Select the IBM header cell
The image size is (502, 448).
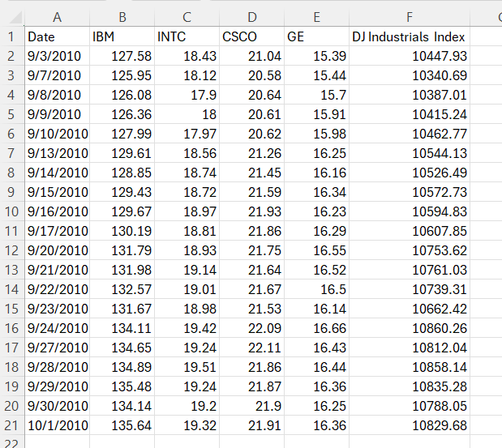pyautogui.click(x=122, y=36)
